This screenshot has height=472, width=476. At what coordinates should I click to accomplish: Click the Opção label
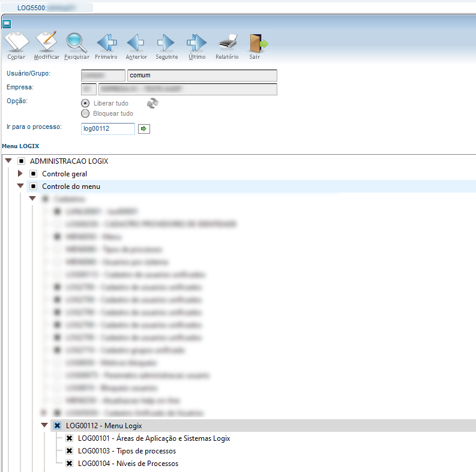pyautogui.click(x=17, y=101)
